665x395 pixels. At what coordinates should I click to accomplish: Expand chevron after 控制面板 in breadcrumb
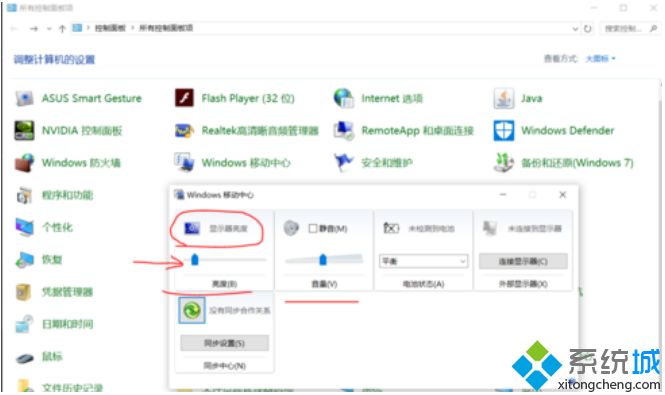pyautogui.click(x=132, y=28)
